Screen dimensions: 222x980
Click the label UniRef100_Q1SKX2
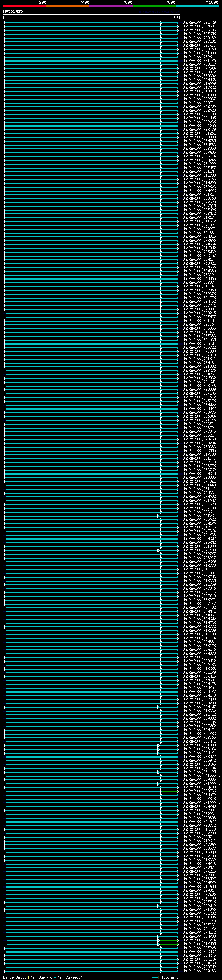click(x=199, y=87)
